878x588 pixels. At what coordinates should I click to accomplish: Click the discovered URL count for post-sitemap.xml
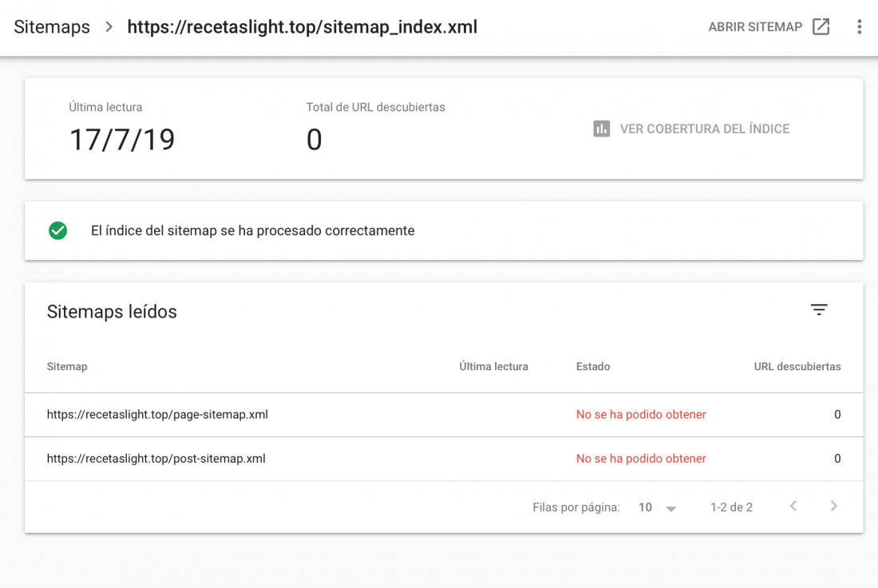(x=837, y=459)
